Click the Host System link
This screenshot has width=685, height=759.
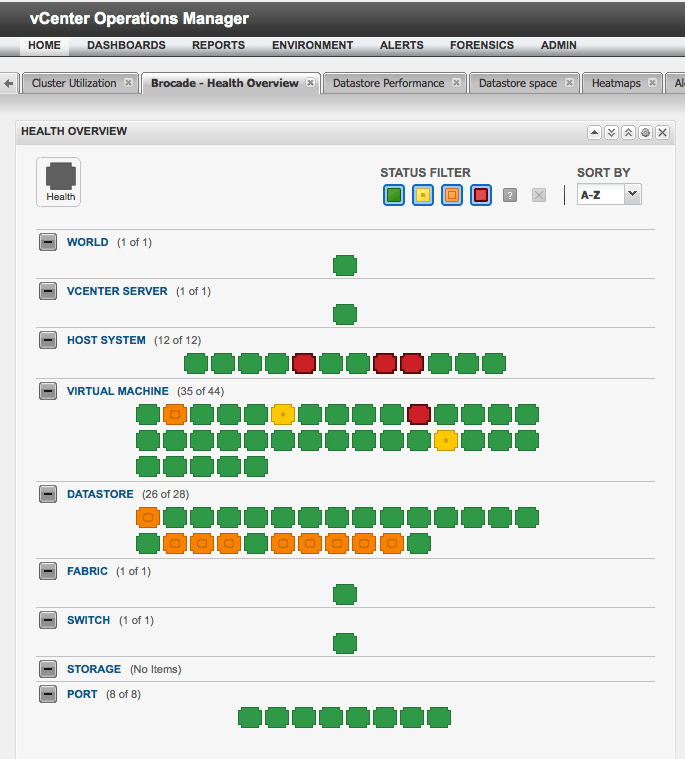(x=106, y=340)
